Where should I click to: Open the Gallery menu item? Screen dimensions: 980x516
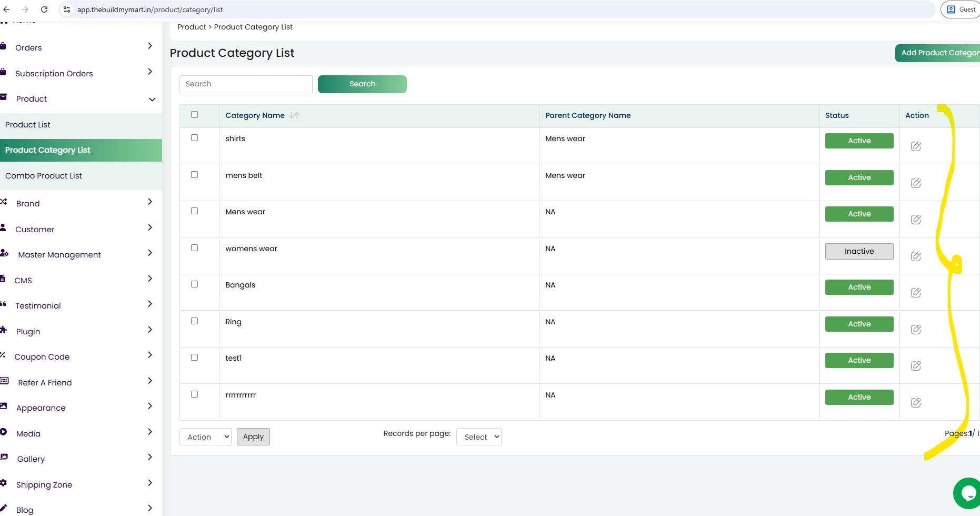31,459
